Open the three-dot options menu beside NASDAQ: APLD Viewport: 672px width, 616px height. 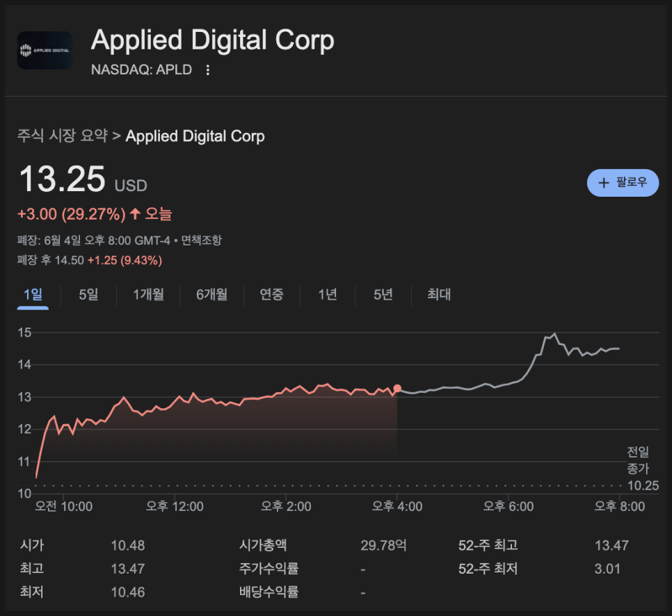point(208,70)
